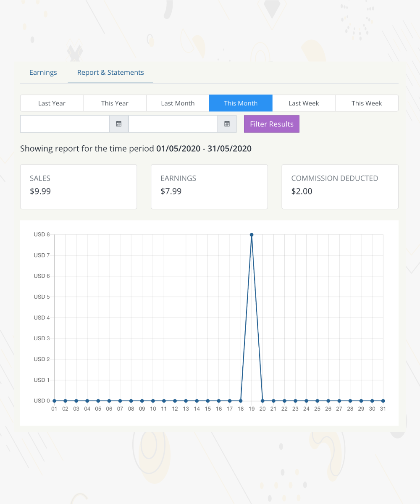The image size is (420, 504).
Task: Choose the Last Month range
Action: click(178, 103)
